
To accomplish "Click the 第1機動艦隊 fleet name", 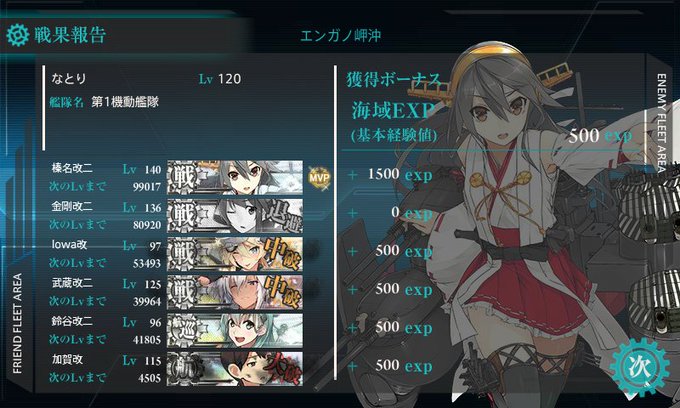I will (x=125, y=102).
